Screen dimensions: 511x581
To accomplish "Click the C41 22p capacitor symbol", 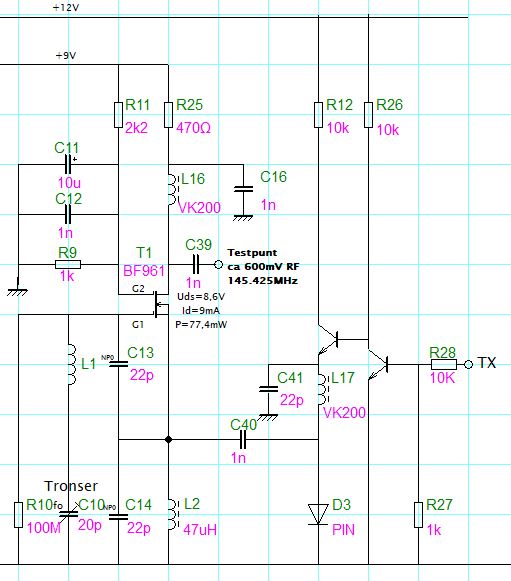I will (268, 389).
